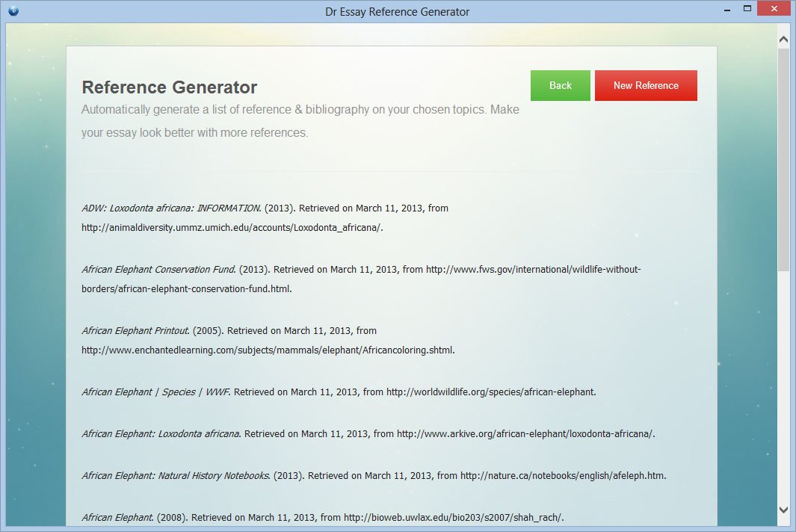The height and width of the screenshot is (532, 796).
Task: Minimize the Reference Generator window
Action: [726, 8]
